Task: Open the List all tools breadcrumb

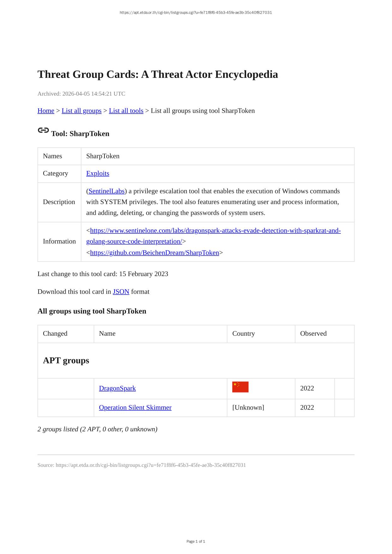Action: (x=126, y=111)
